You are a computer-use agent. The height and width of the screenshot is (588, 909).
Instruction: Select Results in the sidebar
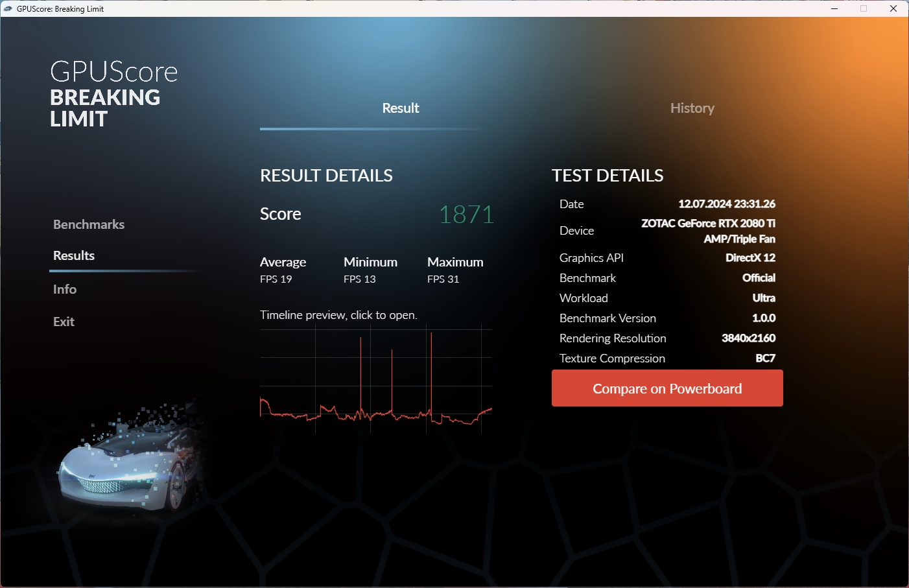pos(73,255)
